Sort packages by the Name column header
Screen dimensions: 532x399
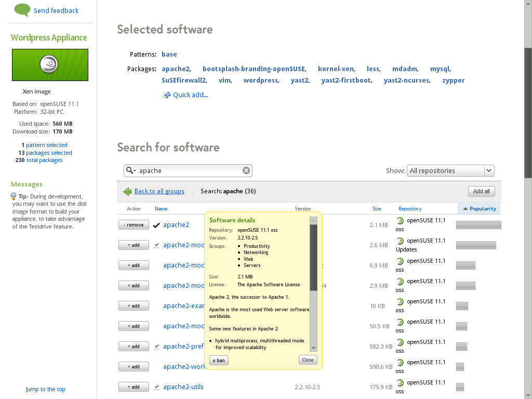161,208
